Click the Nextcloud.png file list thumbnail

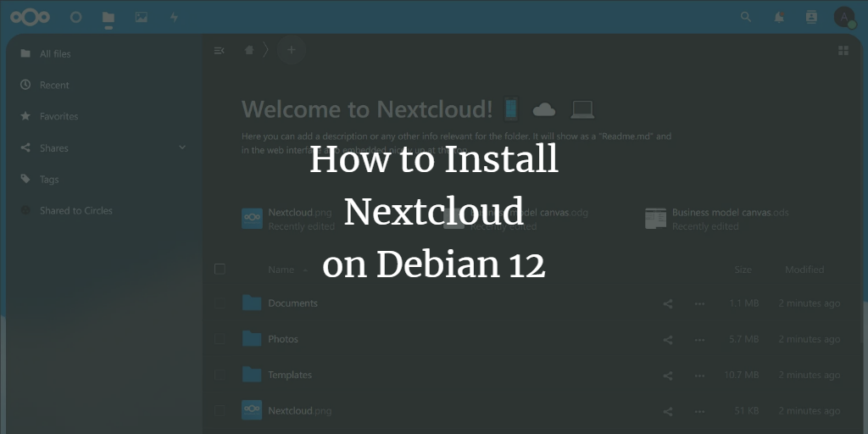tap(252, 410)
